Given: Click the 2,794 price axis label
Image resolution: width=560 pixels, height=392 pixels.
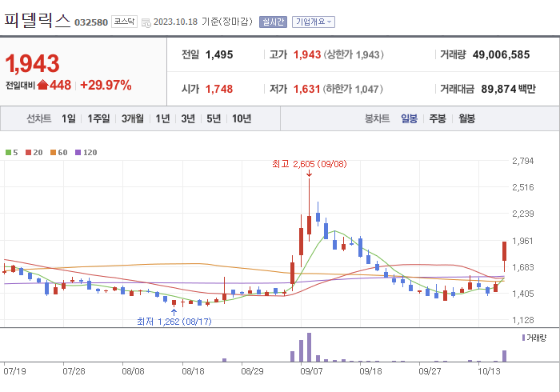Looking at the screenshot, I should coord(523,161).
